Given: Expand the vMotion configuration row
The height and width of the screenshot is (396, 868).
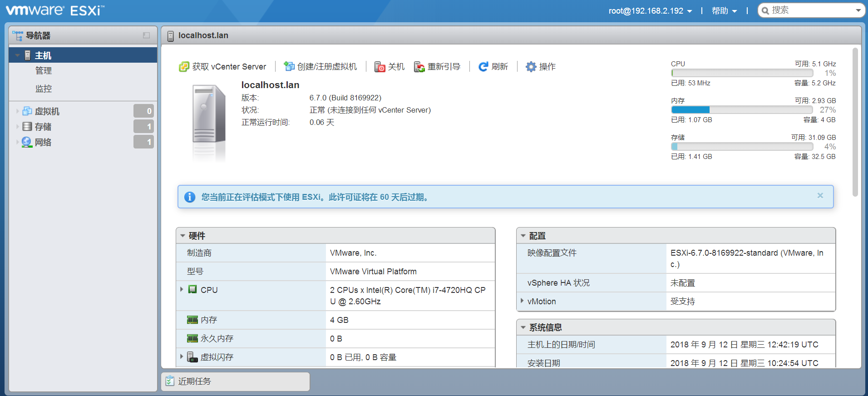Looking at the screenshot, I should pos(522,301).
